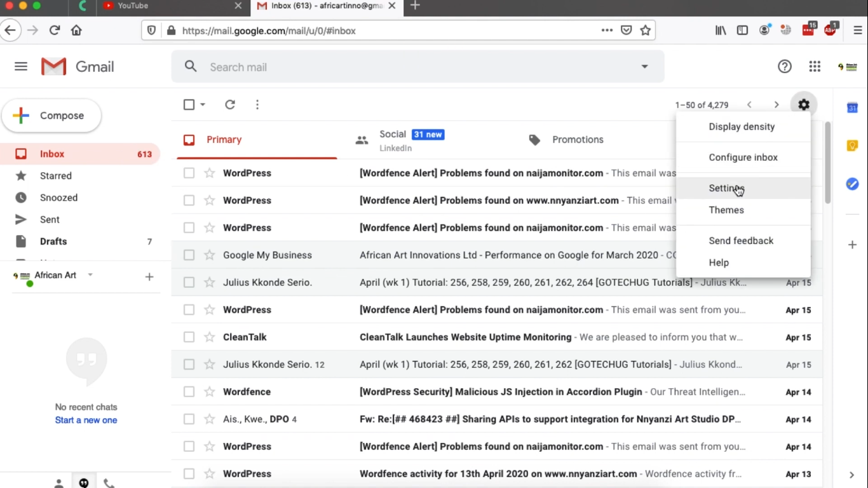Click the Gmail logo
The width and height of the screenshot is (868, 488).
click(x=78, y=67)
